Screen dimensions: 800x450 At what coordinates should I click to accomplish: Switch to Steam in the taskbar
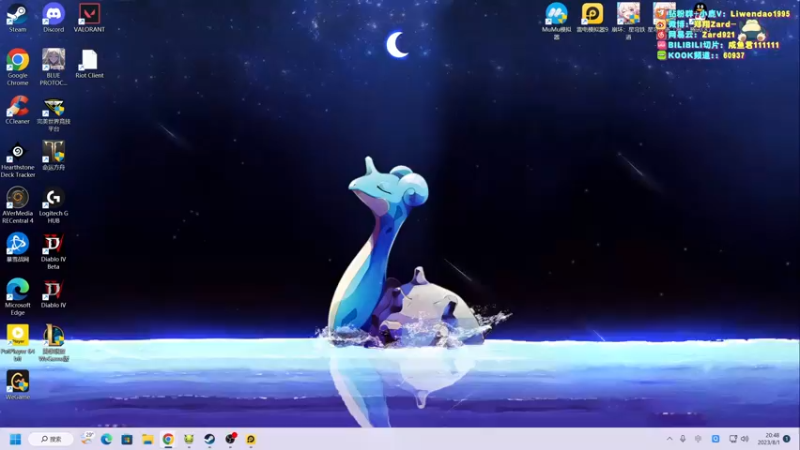(209, 439)
